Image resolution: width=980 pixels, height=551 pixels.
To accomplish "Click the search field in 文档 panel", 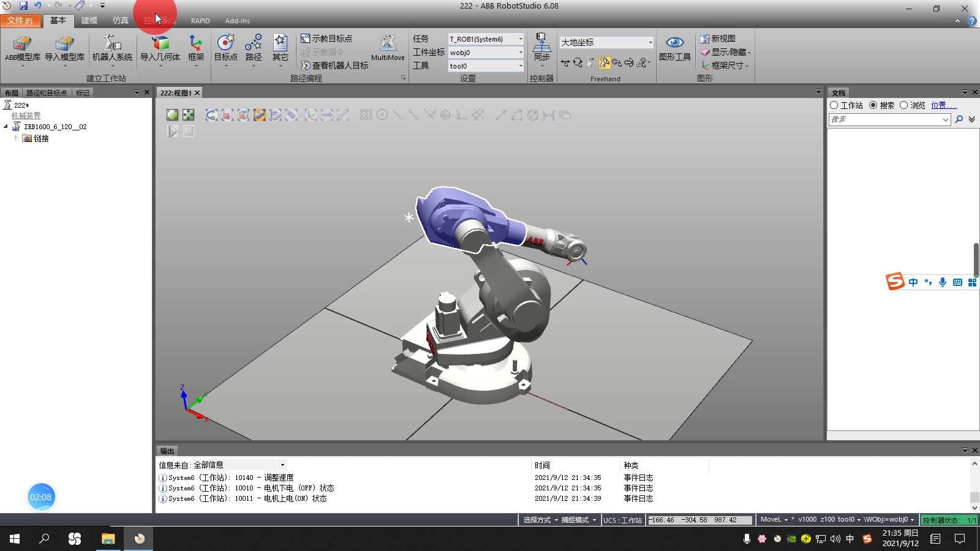I will click(885, 119).
